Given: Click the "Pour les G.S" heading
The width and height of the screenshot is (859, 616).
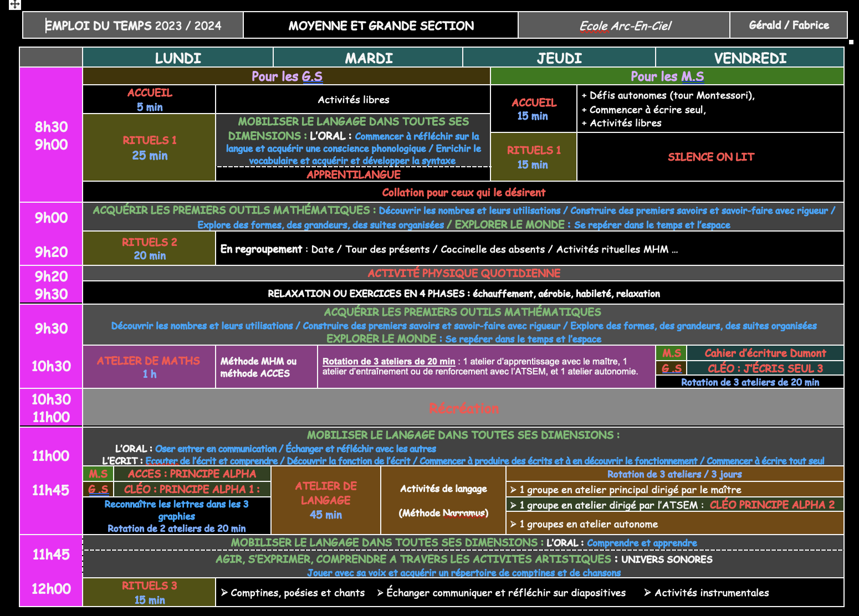Looking at the screenshot, I should click(287, 76).
